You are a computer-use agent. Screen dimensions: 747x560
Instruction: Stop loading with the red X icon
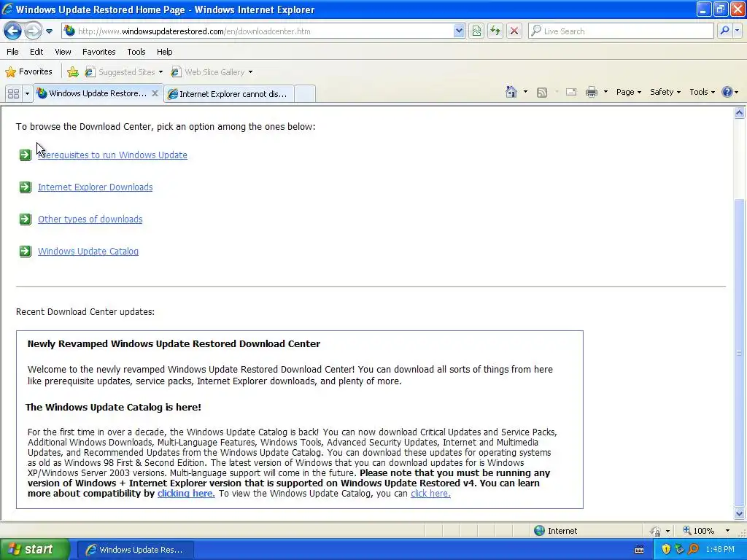click(x=514, y=31)
